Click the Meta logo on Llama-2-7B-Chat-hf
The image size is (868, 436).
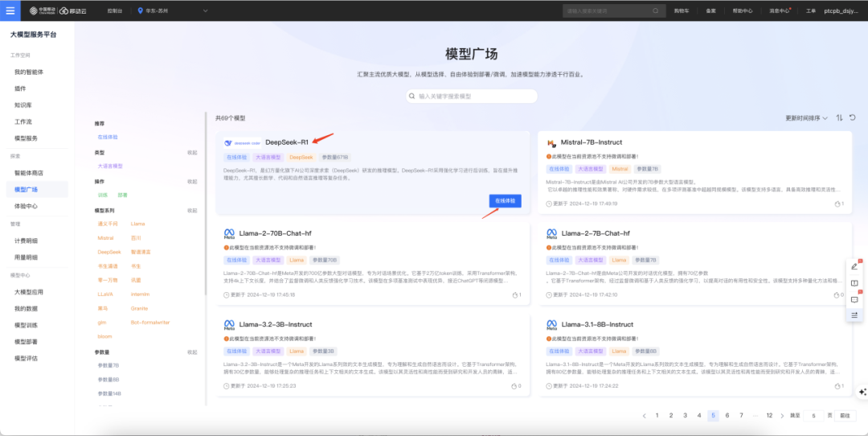click(x=552, y=233)
